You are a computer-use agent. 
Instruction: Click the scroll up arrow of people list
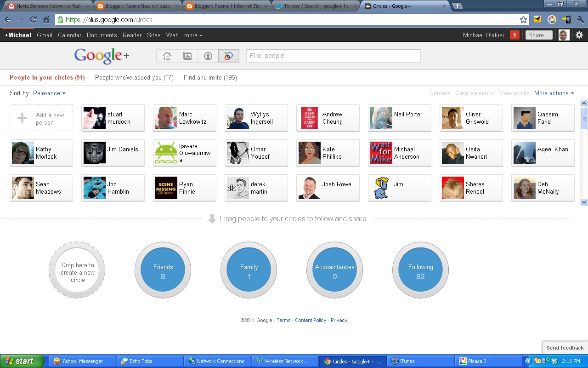tap(584, 103)
